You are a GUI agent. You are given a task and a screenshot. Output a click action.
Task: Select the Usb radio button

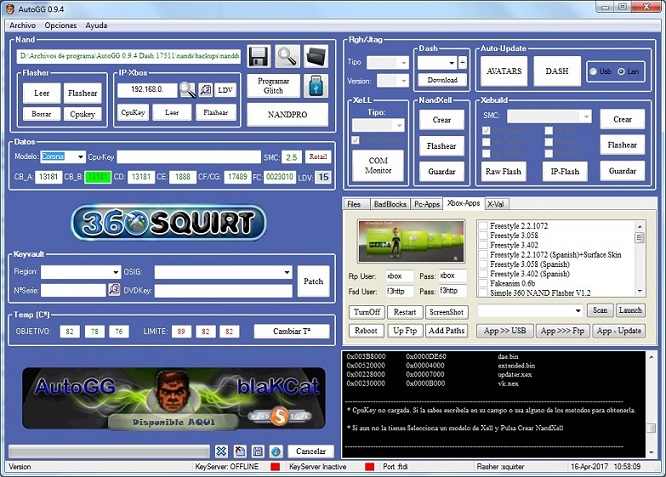coord(593,71)
